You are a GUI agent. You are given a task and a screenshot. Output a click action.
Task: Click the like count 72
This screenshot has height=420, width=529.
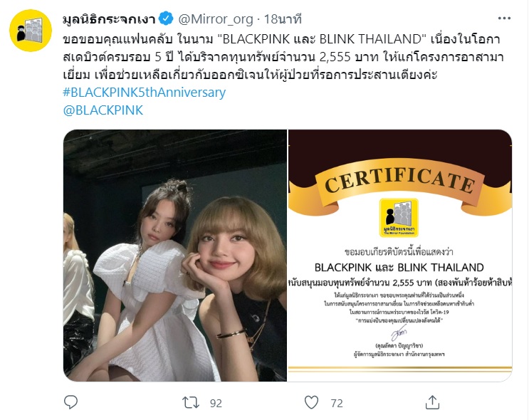[337, 403]
